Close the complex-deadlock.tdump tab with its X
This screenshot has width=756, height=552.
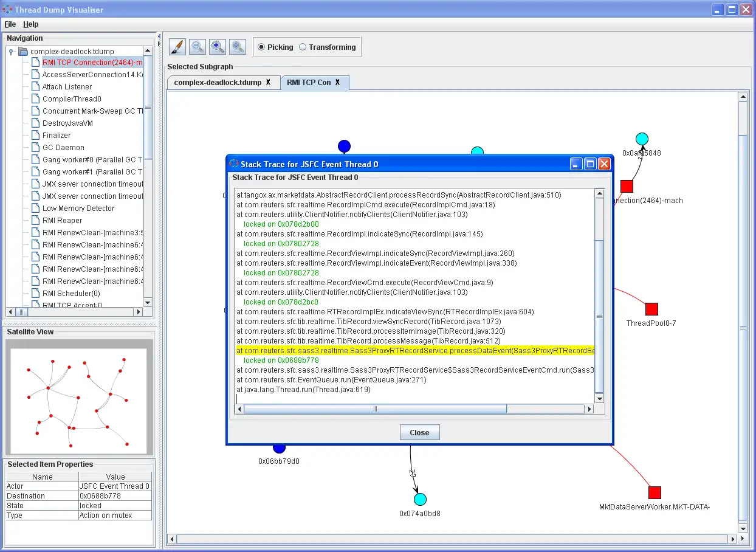coord(269,82)
